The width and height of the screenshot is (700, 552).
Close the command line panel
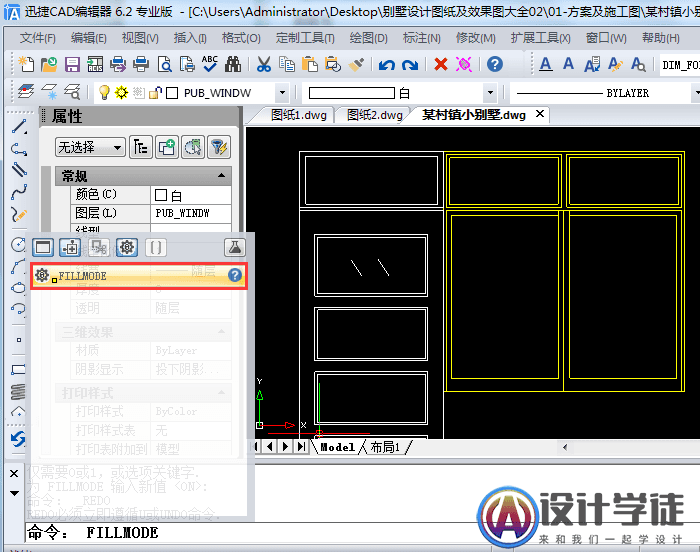(x=14, y=473)
